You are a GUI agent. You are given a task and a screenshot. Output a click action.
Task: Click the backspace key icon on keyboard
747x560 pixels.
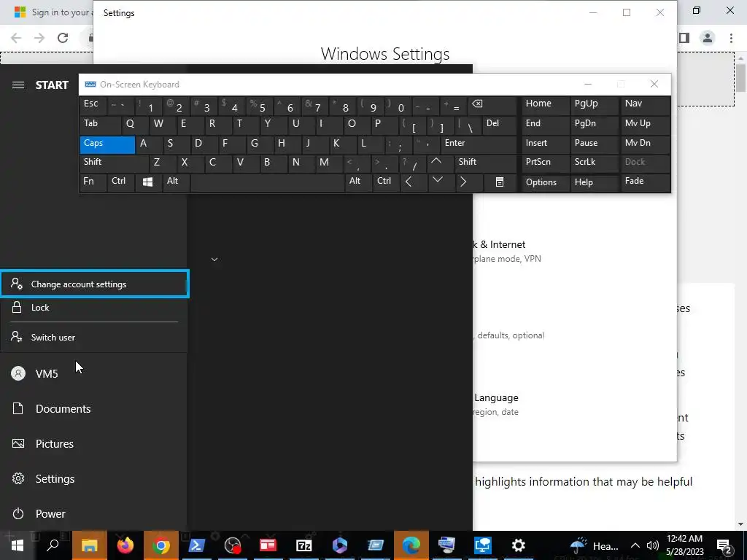[x=492, y=105]
